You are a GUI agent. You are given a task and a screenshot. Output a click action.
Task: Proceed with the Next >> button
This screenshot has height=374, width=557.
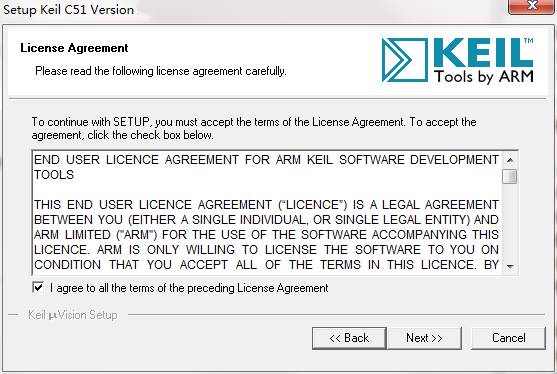[x=424, y=338]
